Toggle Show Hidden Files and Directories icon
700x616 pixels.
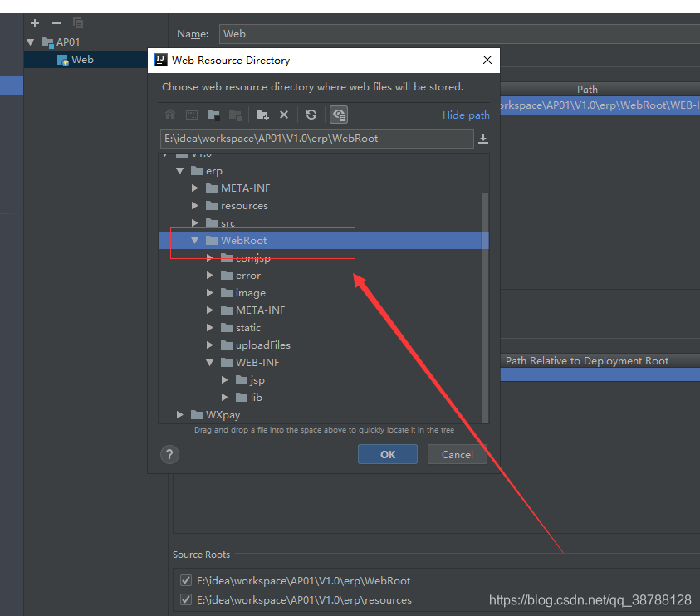(339, 115)
